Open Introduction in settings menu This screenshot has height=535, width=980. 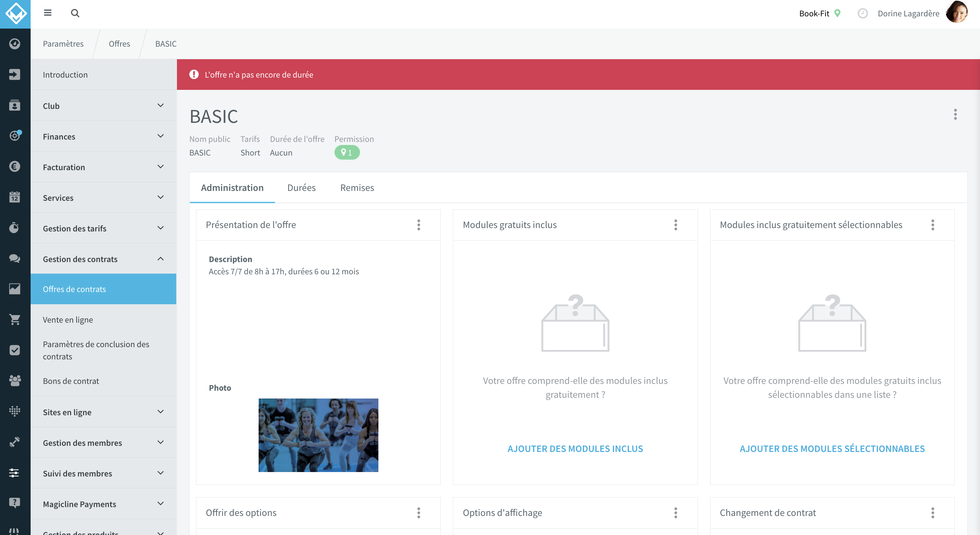coord(103,75)
